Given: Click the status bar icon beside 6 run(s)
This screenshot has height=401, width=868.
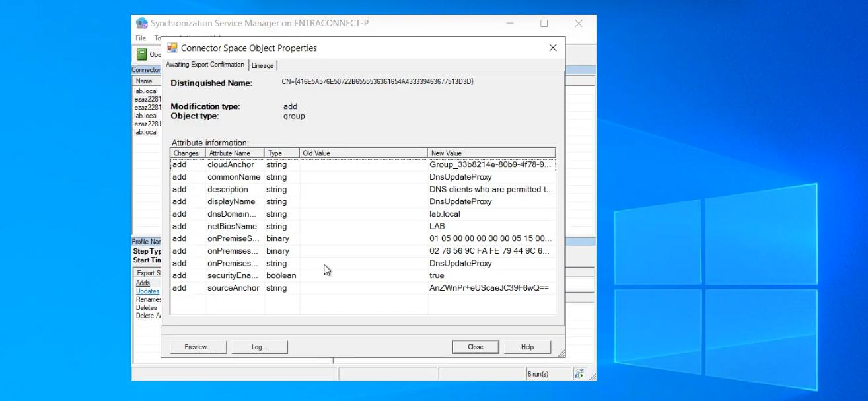Looking at the screenshot, I should 579,374.
